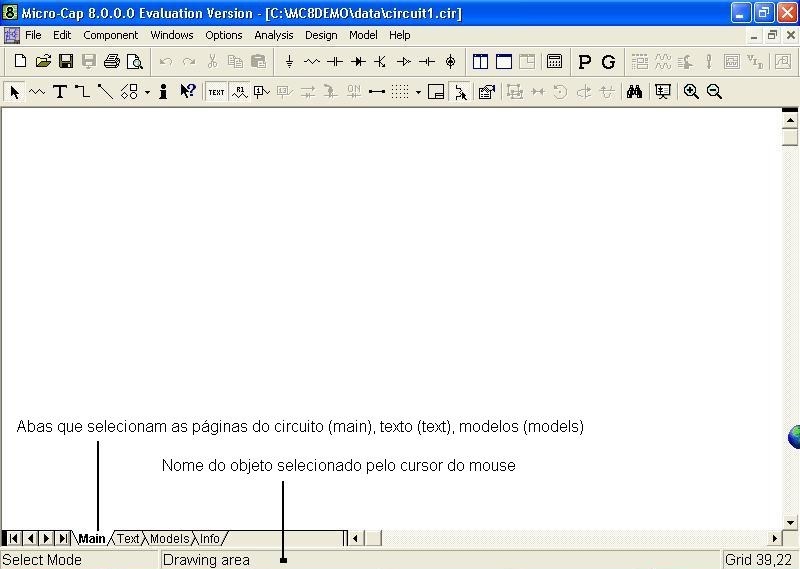Toggle the title block display icon
This screenshot has width=800, height=569.
coord(436,92)
